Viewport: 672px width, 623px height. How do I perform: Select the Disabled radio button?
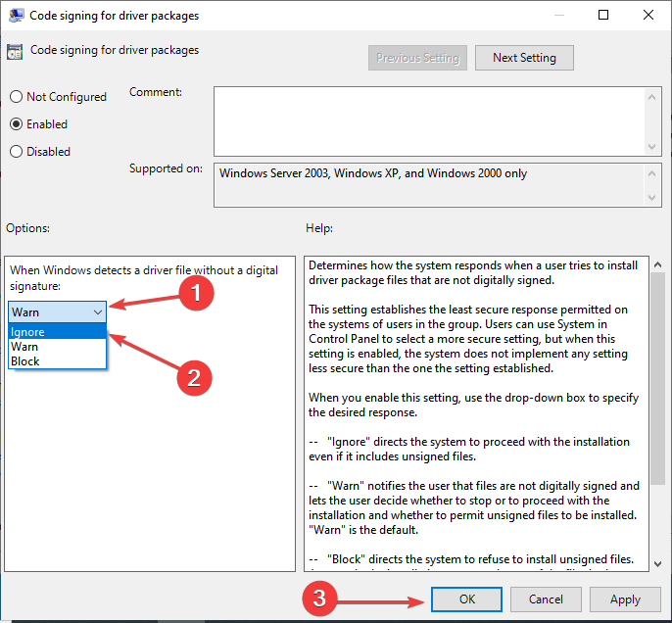click(x=16, y=152)
